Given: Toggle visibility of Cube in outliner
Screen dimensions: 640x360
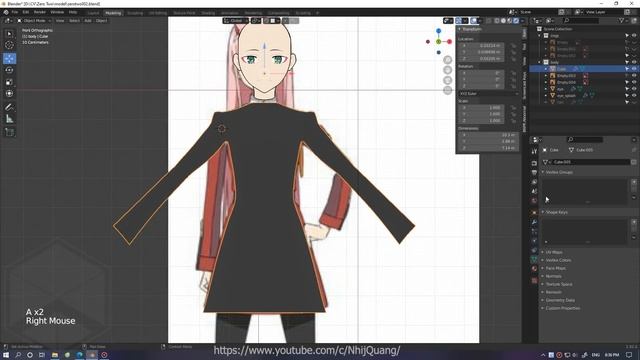Looking at the screenshot, I should [634, 69].
